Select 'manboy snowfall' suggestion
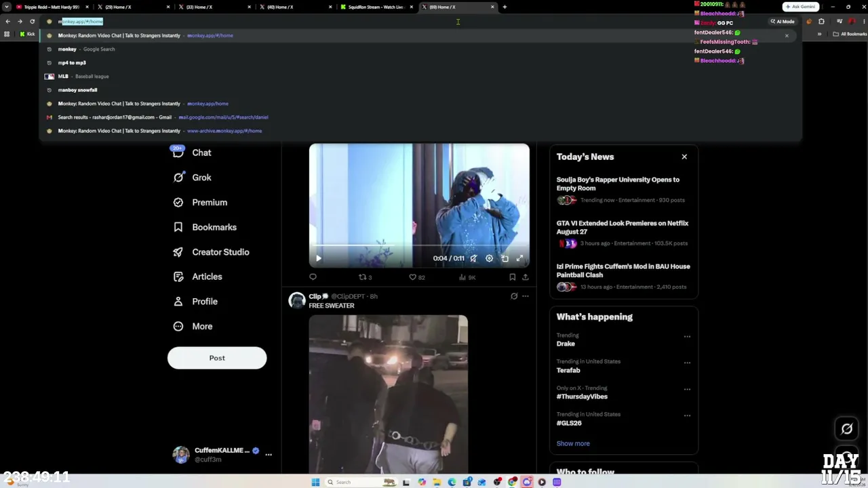The image size is (868, 488). click(420, 89)
